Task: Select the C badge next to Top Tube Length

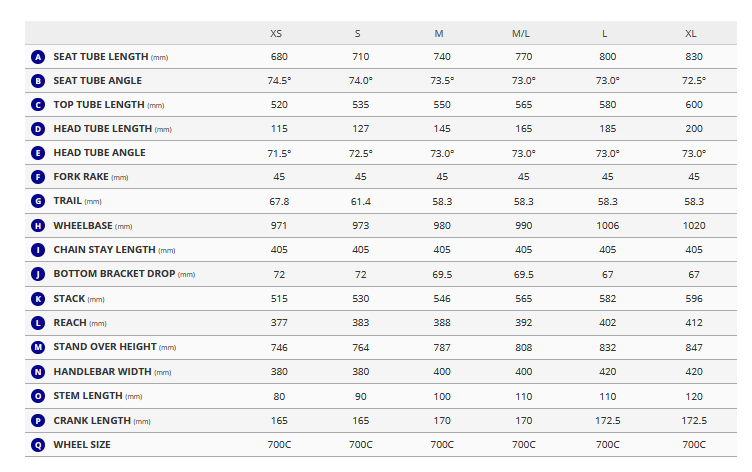Action: (38, 105)
